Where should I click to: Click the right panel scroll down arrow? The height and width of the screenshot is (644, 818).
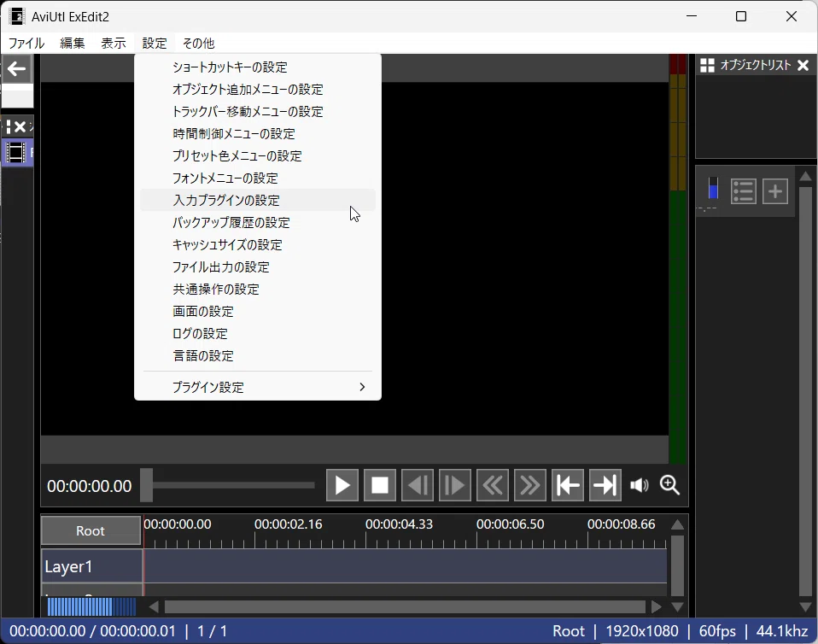point(805,607)
